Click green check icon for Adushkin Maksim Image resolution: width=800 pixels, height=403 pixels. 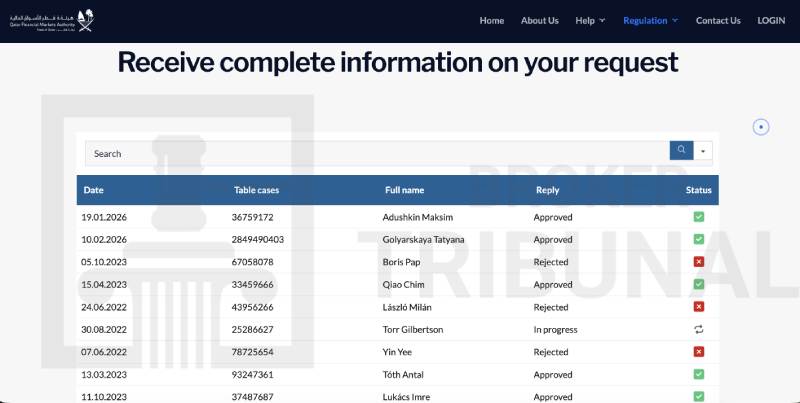click(698, 217)
